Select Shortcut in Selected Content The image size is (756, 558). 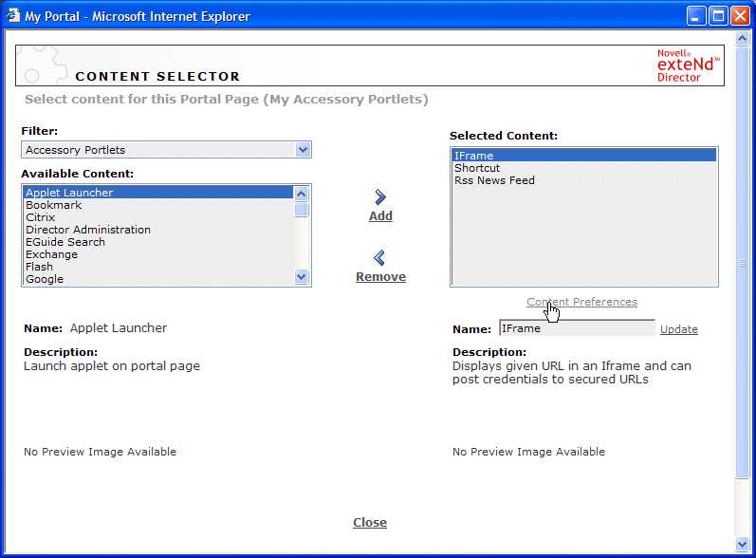[477, 168]
